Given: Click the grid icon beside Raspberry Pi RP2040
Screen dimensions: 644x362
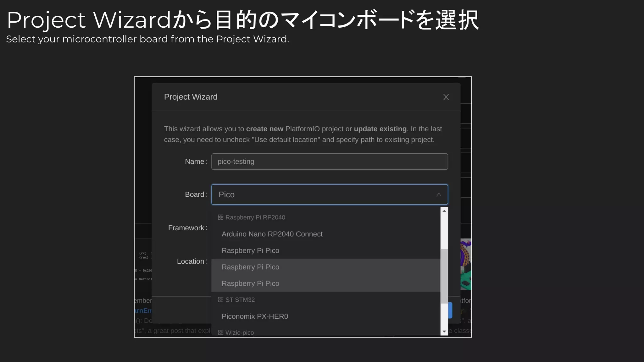Looking at the screenshot, I should pyautogui.click(x=220, y=217).
